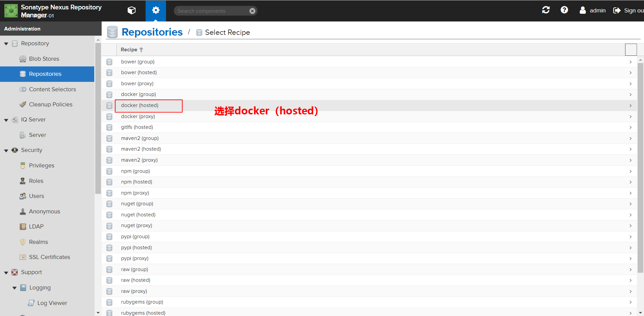Click the admin username link
The image size is (644, 316).
point(598,10)
